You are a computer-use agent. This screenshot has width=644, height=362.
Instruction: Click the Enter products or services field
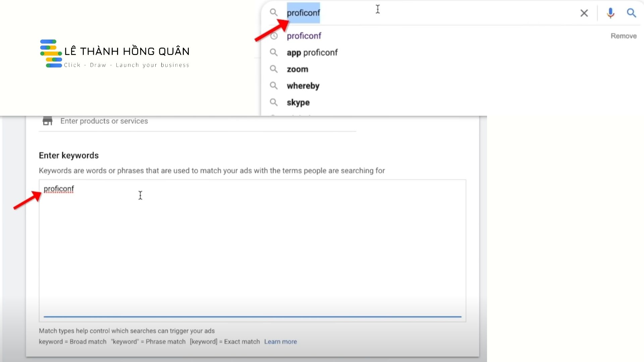coord(104,121)
